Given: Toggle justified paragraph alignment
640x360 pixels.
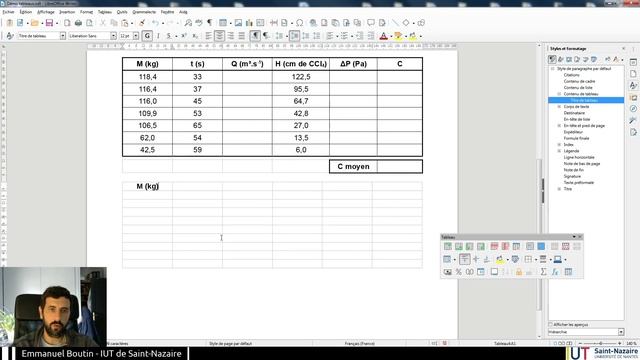Looking at the screenshot, I should click(x=242, y=36).
